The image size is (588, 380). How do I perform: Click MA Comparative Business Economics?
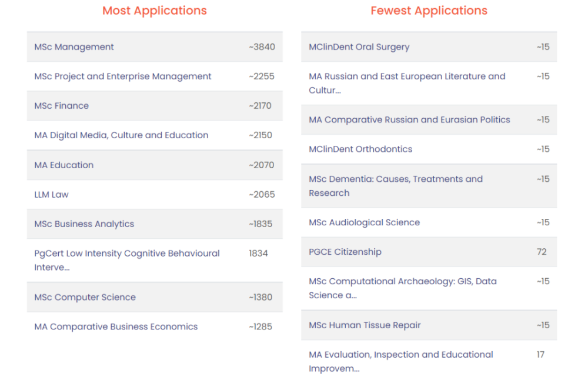[x=116, y=326]
